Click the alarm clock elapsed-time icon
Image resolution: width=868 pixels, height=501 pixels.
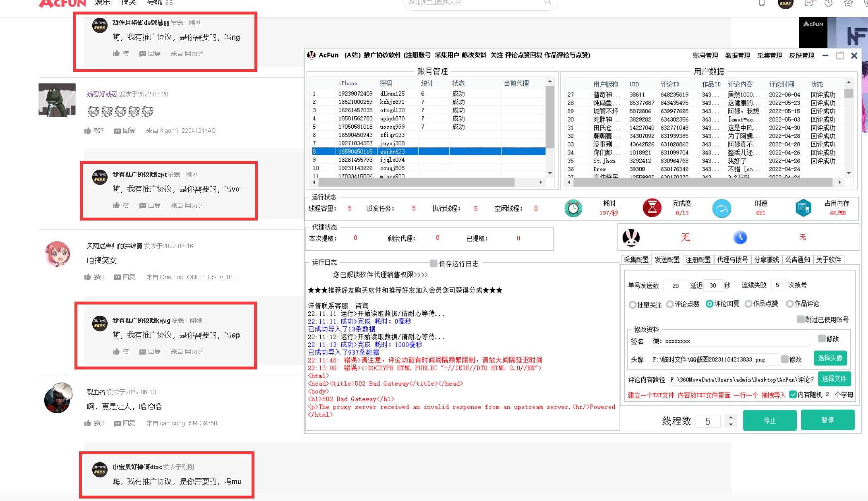coord(573,208)
